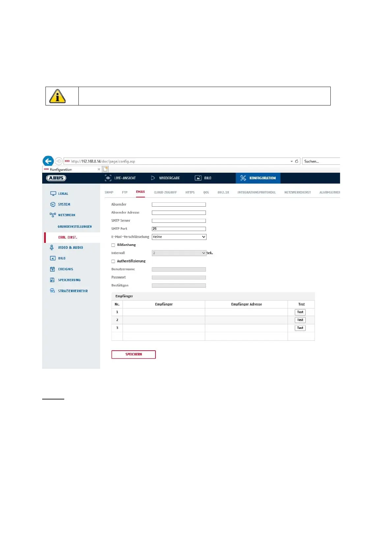Click the SMTP Server input field
392x555 pixels.
tap(179, 221)
